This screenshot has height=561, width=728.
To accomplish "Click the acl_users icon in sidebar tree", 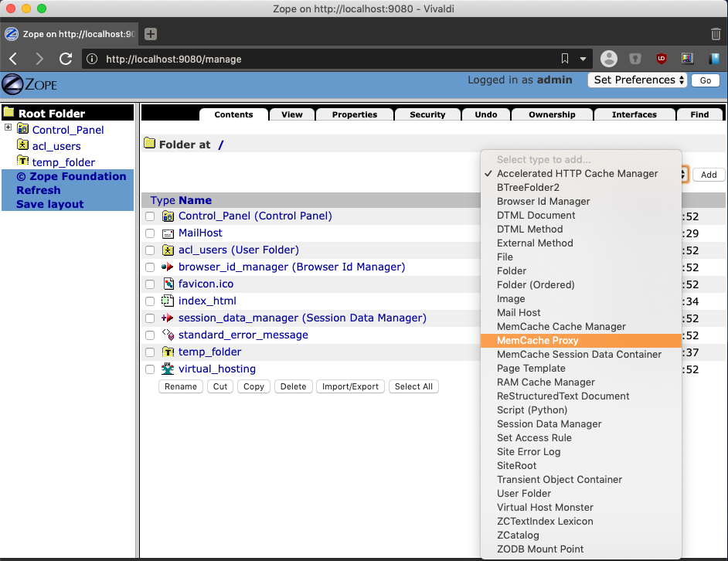I will [x=22, y=145].
